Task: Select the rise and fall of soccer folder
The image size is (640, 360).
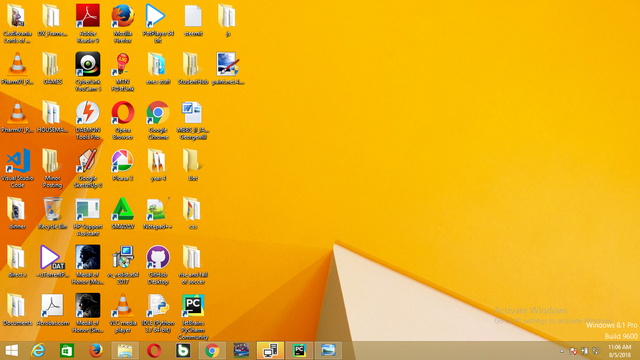Action: click(x=193, y=264)
